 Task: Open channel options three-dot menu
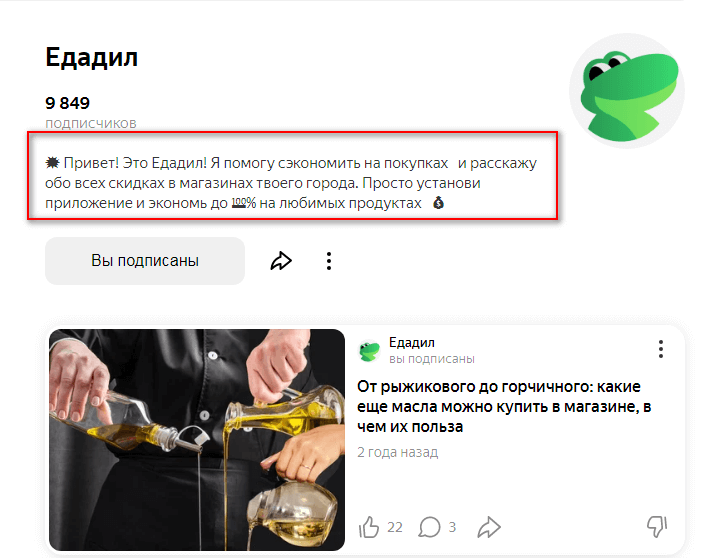click(329, 261)
